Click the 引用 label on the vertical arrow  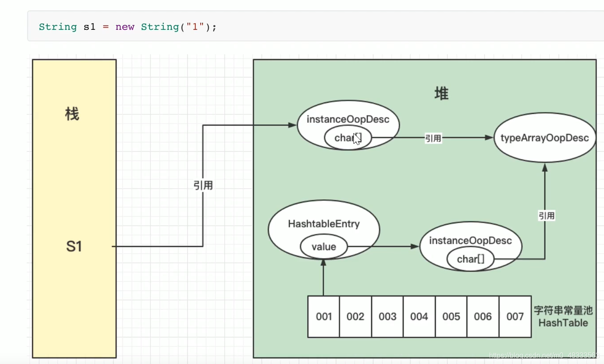(x=547, y=216)
